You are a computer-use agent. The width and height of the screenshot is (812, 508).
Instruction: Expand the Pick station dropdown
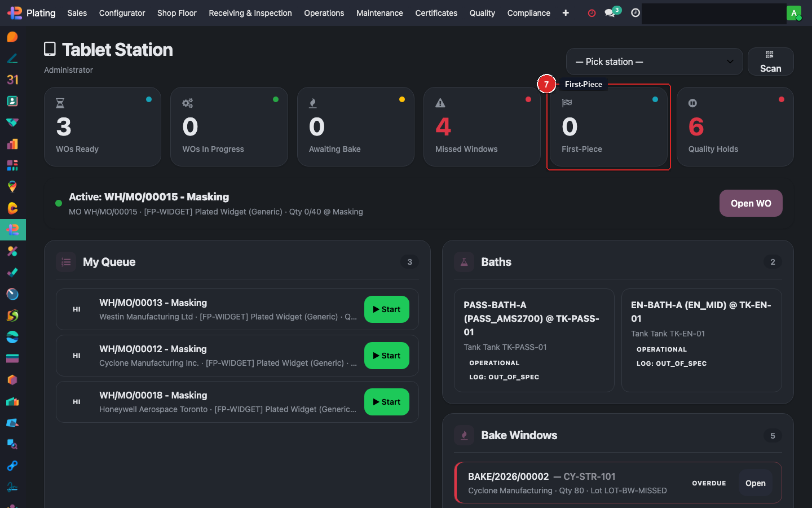coord(654,62)
